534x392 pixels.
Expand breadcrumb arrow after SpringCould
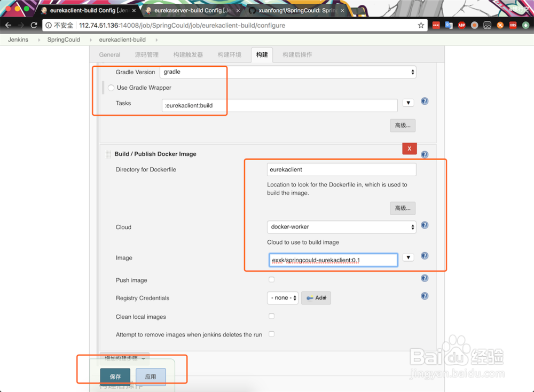(91, 40)
